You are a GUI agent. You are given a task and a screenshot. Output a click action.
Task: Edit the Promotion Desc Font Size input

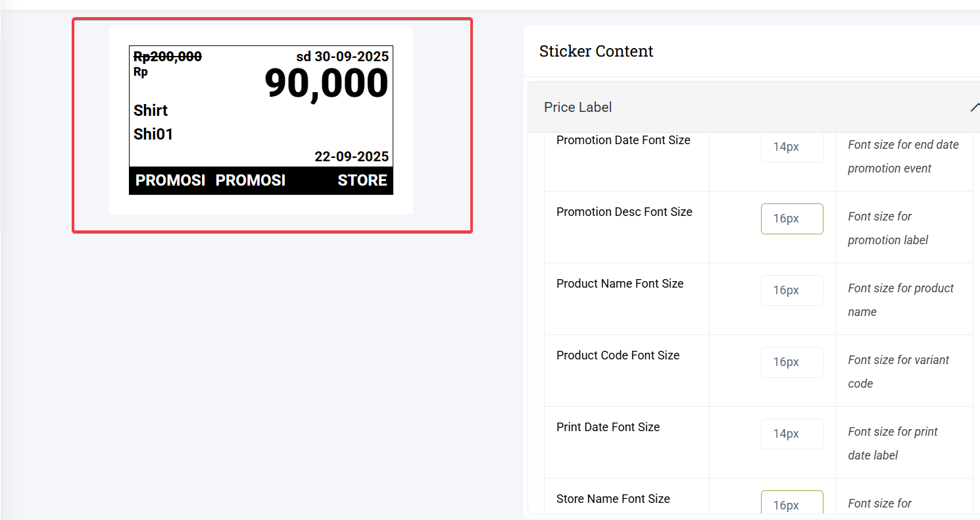point(792,219)
